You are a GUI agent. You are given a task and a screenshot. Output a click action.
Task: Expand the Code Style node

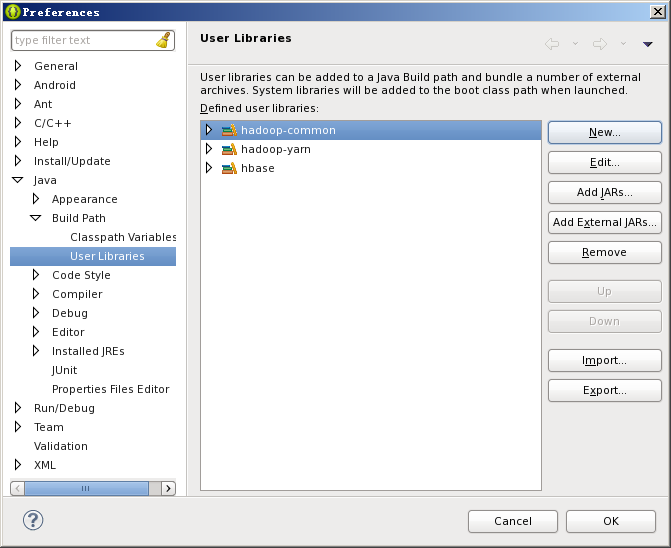tap(36, 275)
